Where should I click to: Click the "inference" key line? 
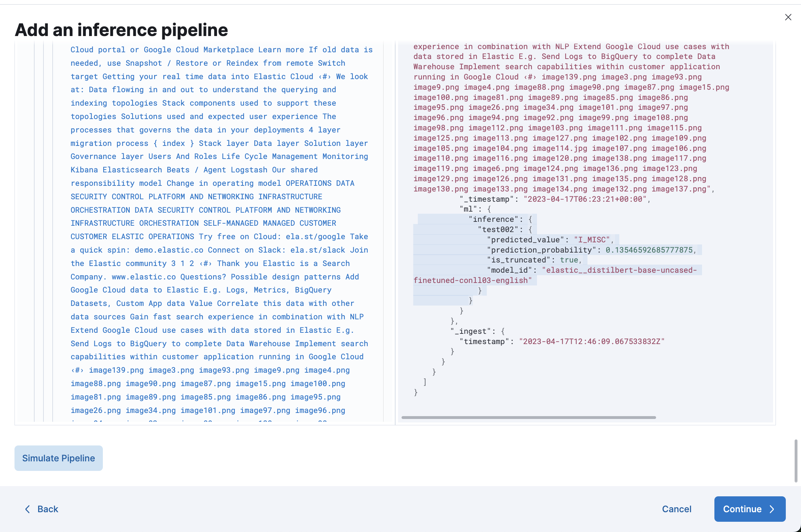(493, 219)
